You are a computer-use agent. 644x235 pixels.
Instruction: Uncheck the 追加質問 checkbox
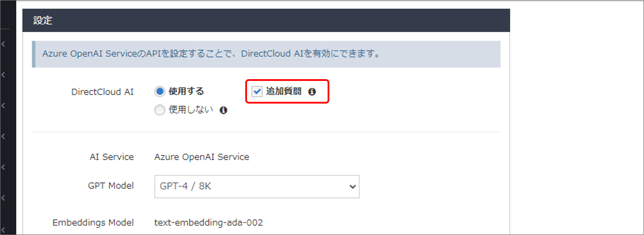pos(257,92)
